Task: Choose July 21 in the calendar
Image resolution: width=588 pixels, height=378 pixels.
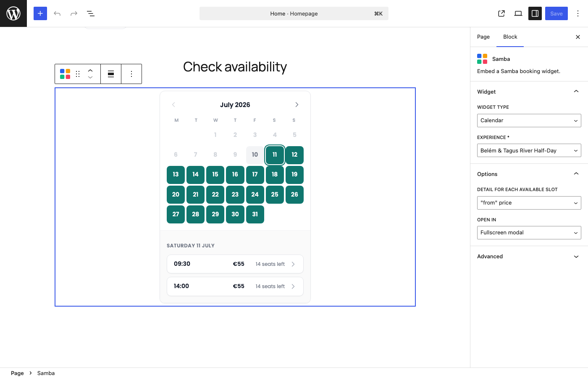Action: pos(195,194)
